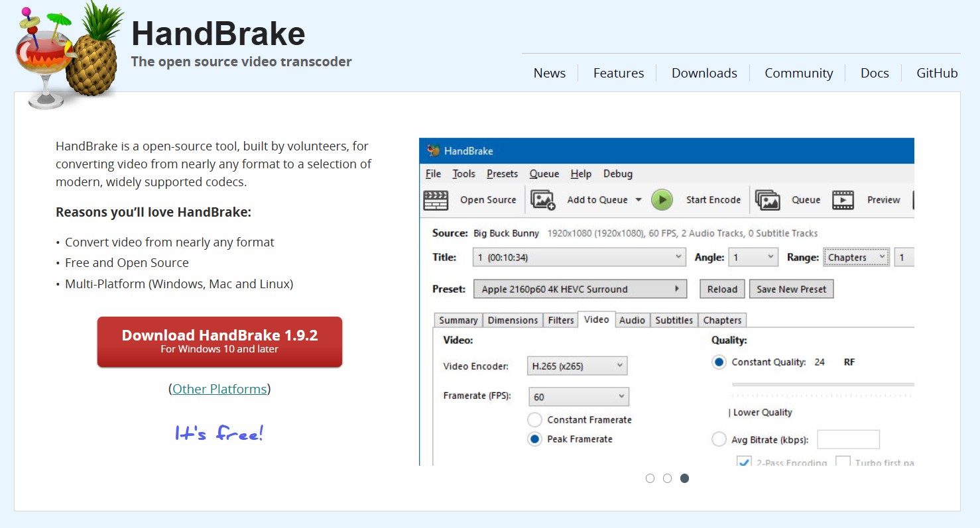This screenshot has height=528, width=980.
Task: Open the Framerate (FPS) dropdown
Action: (x=578, y=397)
